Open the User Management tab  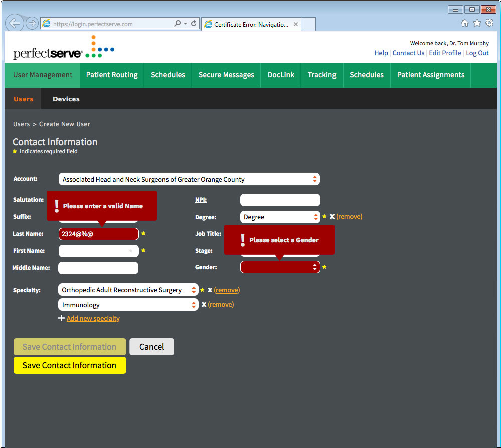pyautogui.click(x=43, y=75)
